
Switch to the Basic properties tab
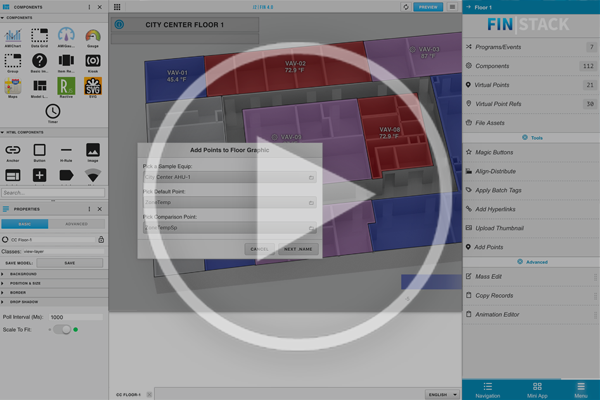pyautogui.click(x=25, y=224)
